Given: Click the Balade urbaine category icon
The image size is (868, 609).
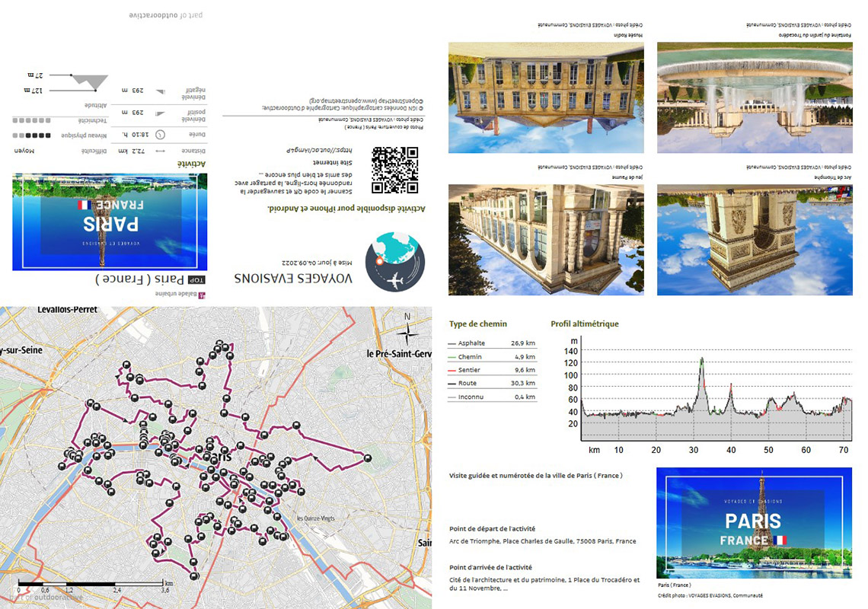Looking at the screenshot, I should pos(202,295).
